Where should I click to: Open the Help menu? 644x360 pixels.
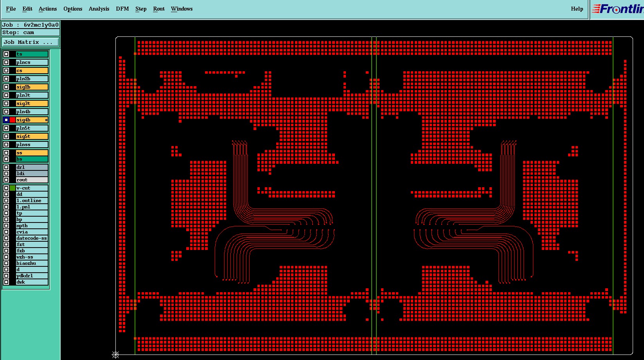577,9
